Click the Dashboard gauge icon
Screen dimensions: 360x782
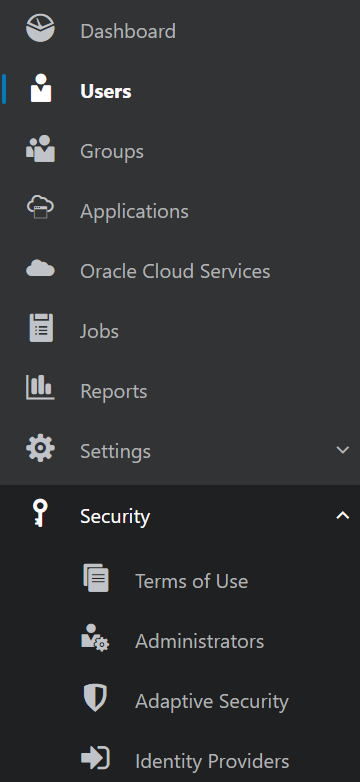coord(40,28)
